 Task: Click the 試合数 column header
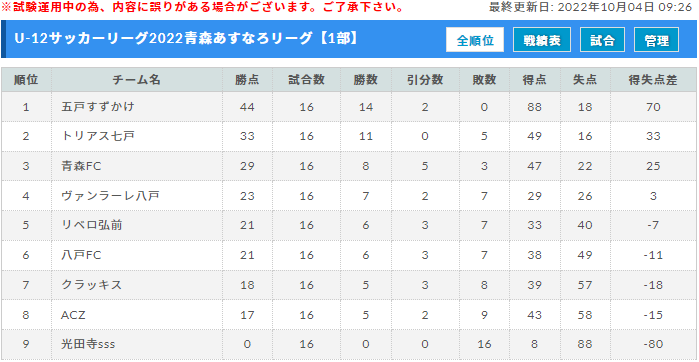pos(306,80)
